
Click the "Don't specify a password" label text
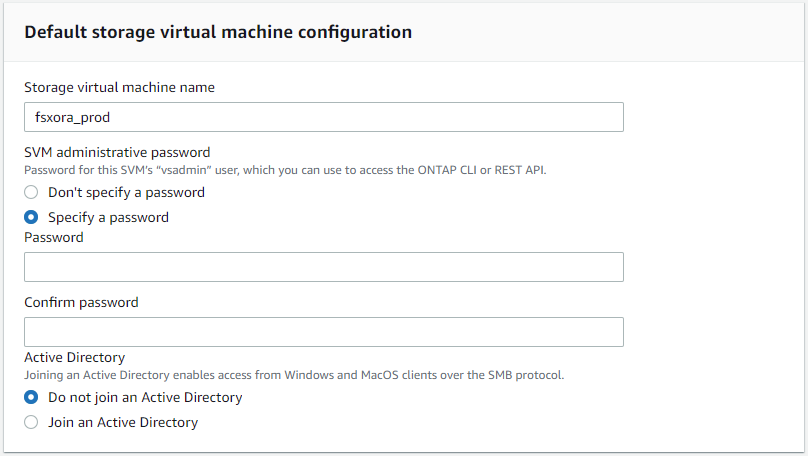pyautogui.click(x=126, y=192)
